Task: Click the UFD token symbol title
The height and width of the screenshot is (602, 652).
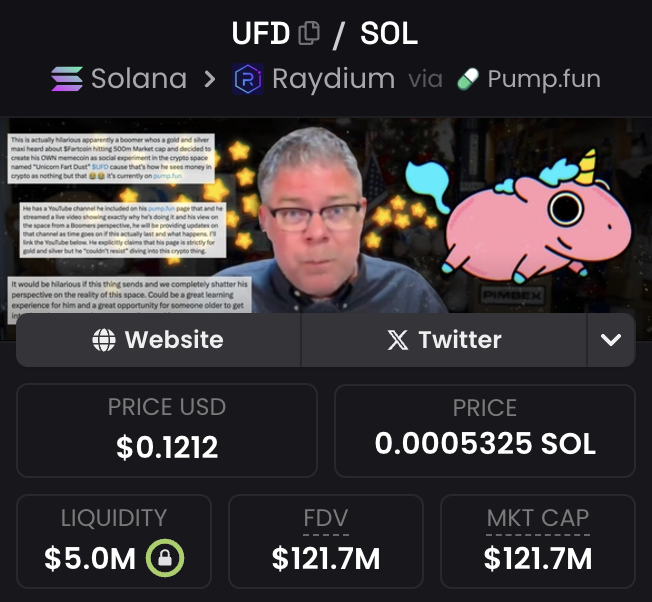Action: [261, 33]
